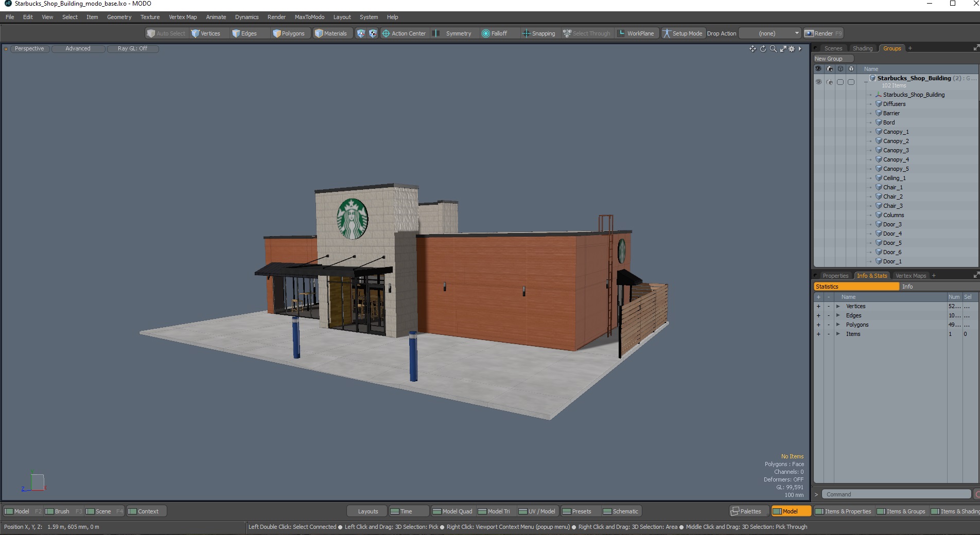Select Edges selection mode
The height and width of the screenshot is (535, 980).
pyautogui.click(x=245, y=33)
